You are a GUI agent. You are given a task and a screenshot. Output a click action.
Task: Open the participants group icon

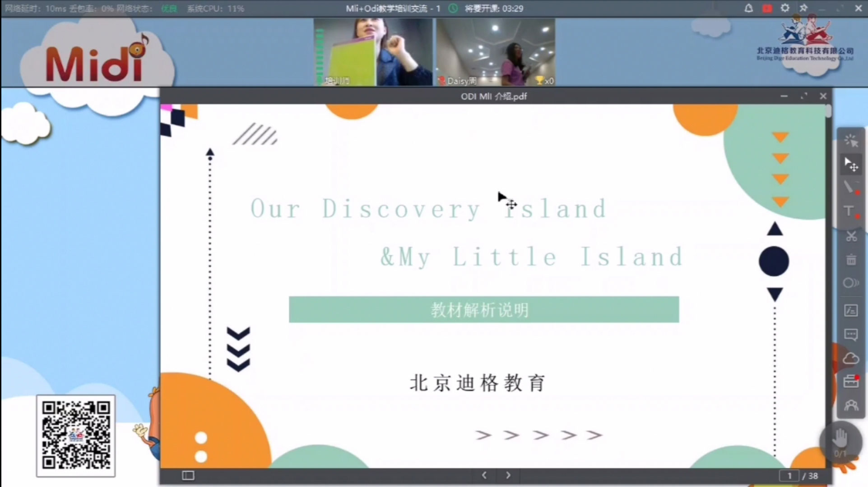pyautogui.click(x=851, y=405)
